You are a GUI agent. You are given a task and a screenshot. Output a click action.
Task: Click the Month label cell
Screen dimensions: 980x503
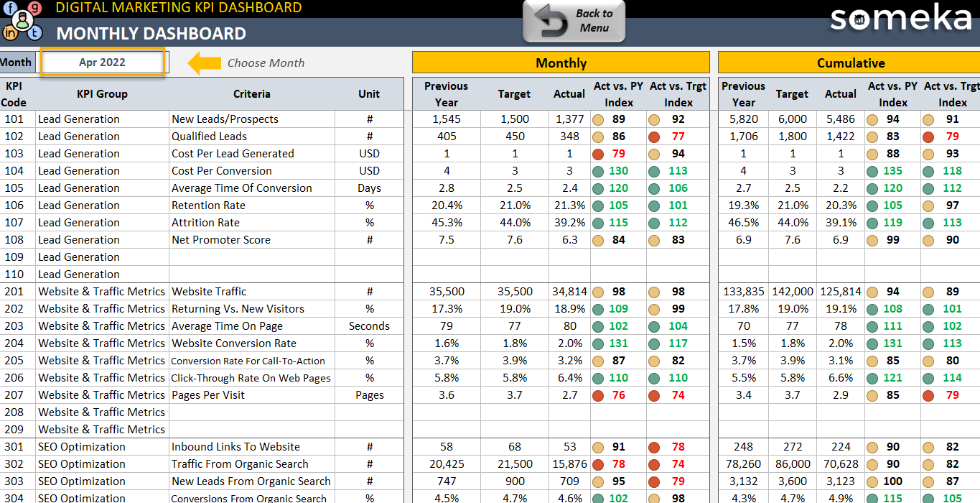coord(17,63)
